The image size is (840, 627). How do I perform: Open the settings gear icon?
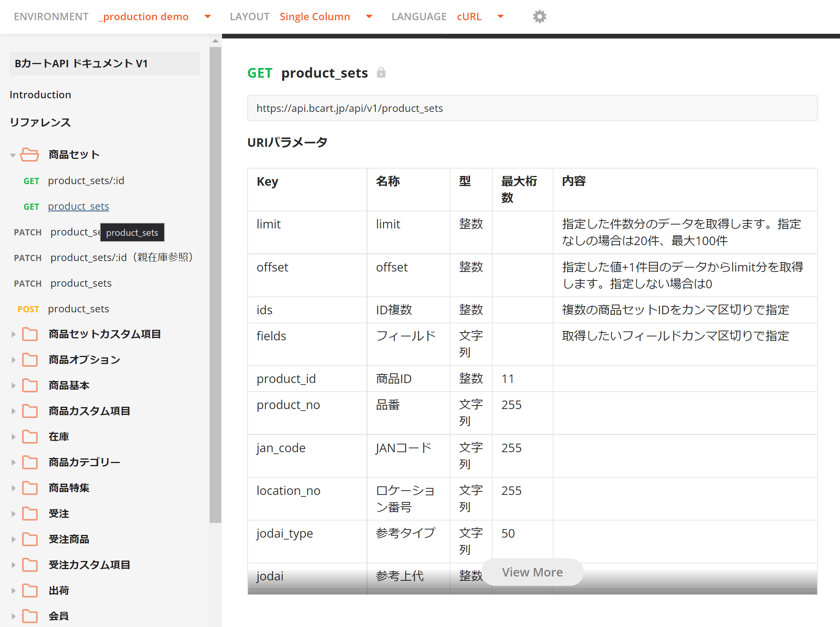click(540, 17)
